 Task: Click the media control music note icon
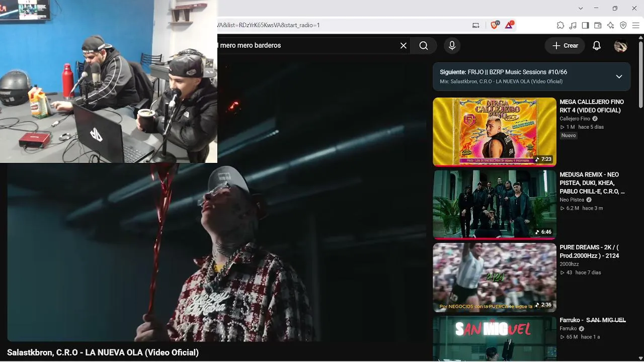[573, 25]
